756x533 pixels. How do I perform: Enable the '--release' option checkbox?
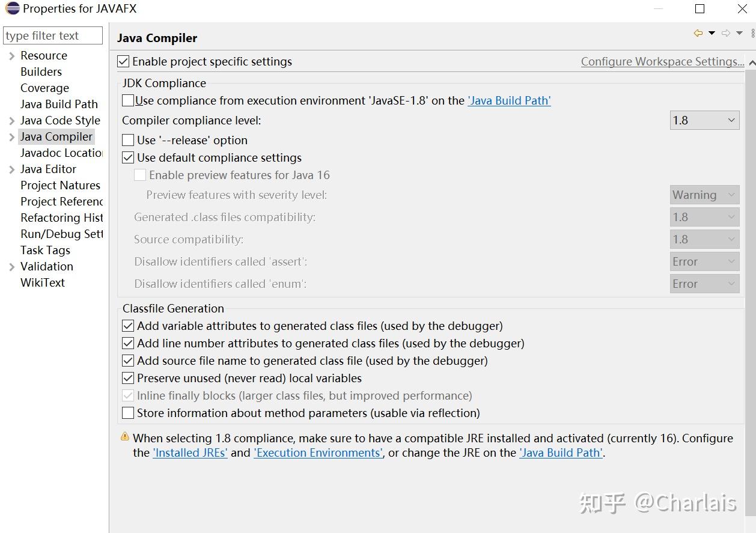click(128, 140)
